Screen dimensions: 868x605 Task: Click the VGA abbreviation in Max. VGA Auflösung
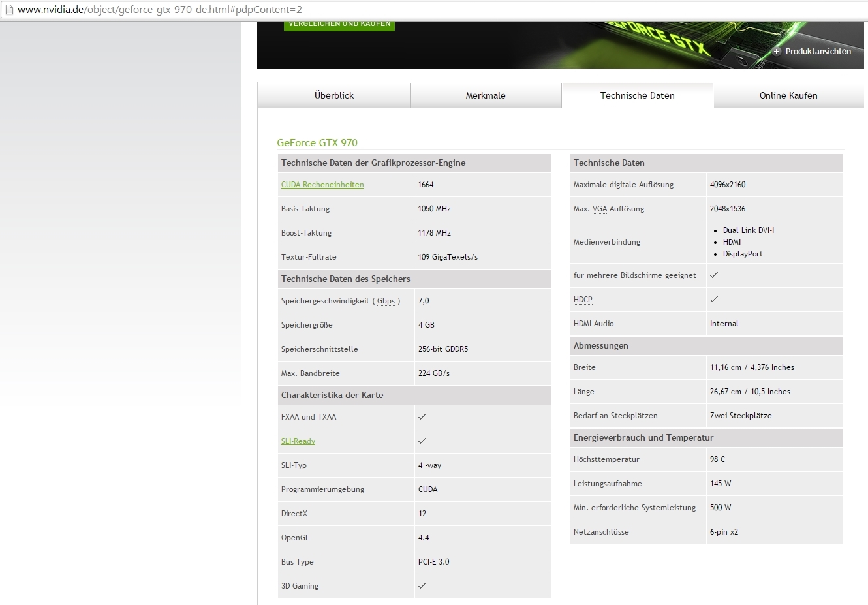tap(600, 209)
